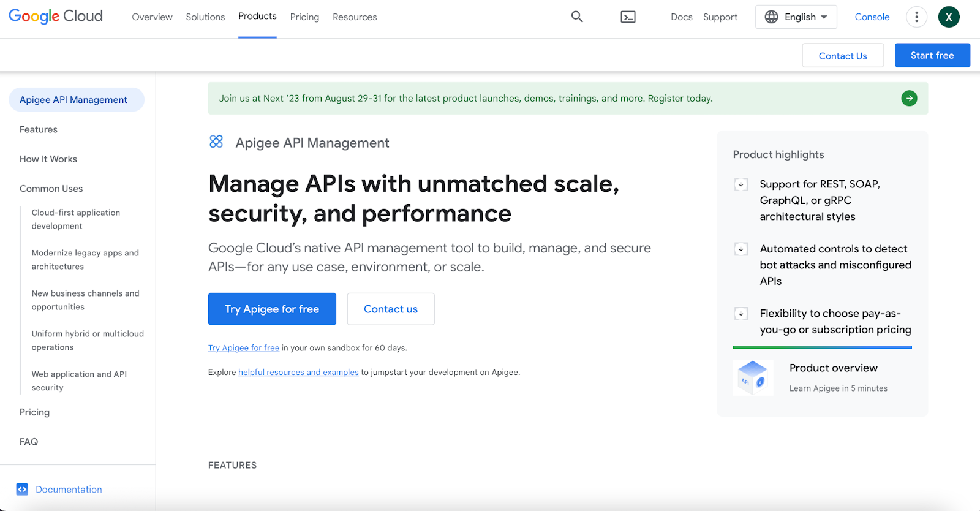Open Support in the header
The width and height of the screenshot is (980, 511).
pyautogui.click(x=720, y=17)
